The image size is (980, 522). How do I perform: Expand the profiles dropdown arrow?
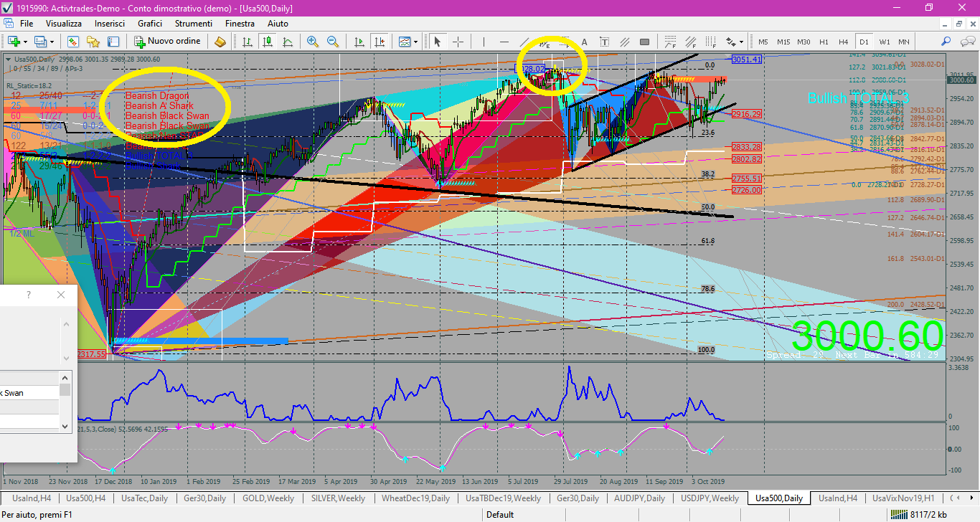click(x=51, y=42)
